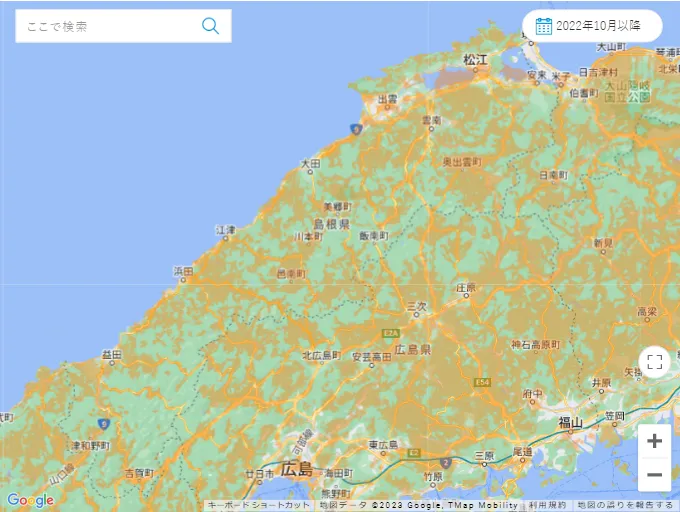Click the 井原 city label
The image size is (680, 512).
602,383
